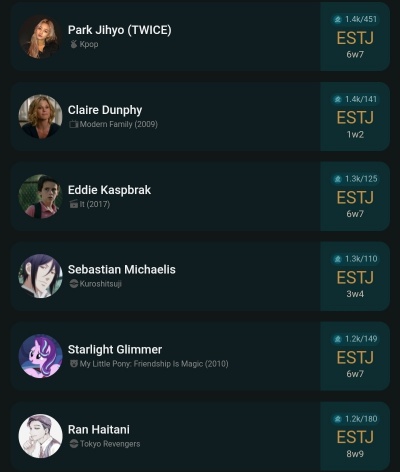Click the anime icon next to Kuroshitsuji
The height and width of the screenshot is (472, 400).
pyautogui.click(x=74, y=284)
